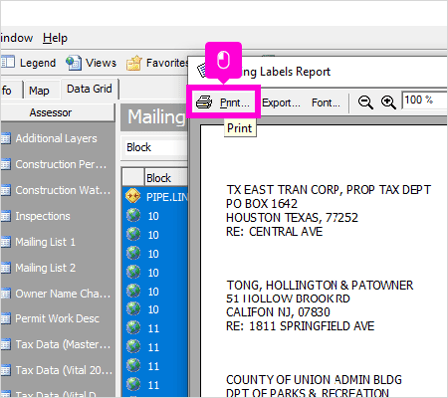
Task: Switch to the Map tab
Action: click(x=39, y=90)
